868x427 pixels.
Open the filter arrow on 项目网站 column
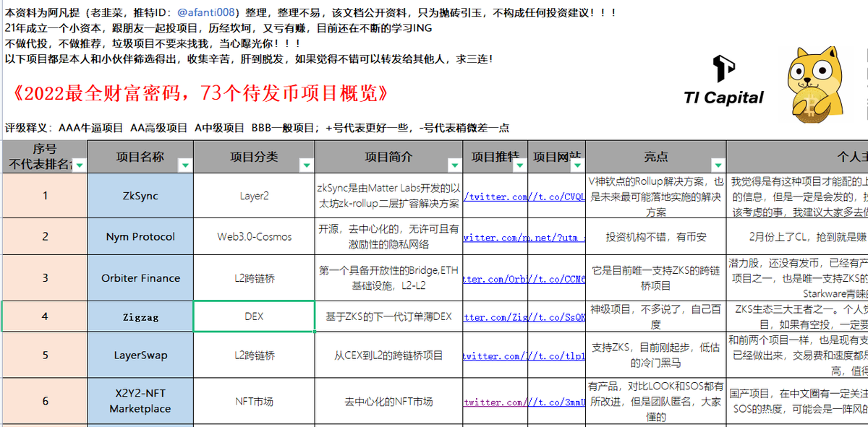pyautogui.click(x=578, y=165)
